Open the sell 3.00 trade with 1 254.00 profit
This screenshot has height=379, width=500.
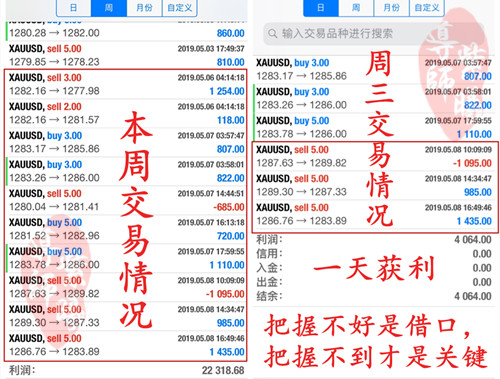(126, 84)
